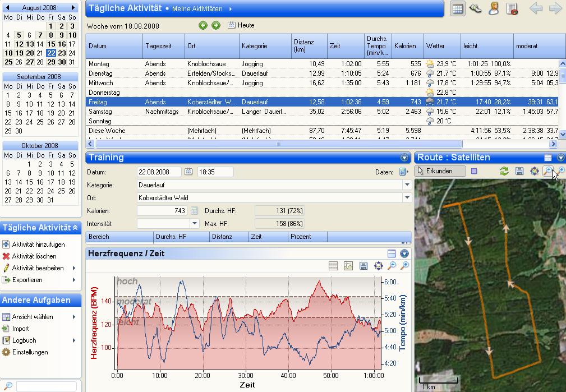
Task: Collapse the Tägliche Aktivität sidebar panel
Action: [x=75, y=228]
